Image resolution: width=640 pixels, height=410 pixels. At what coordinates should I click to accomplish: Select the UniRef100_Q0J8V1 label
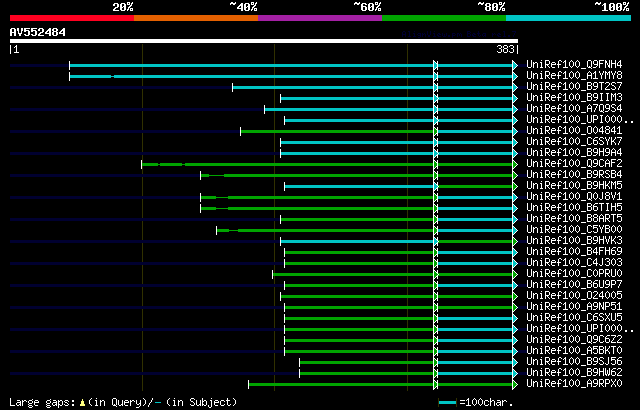(x=574, y=197)
